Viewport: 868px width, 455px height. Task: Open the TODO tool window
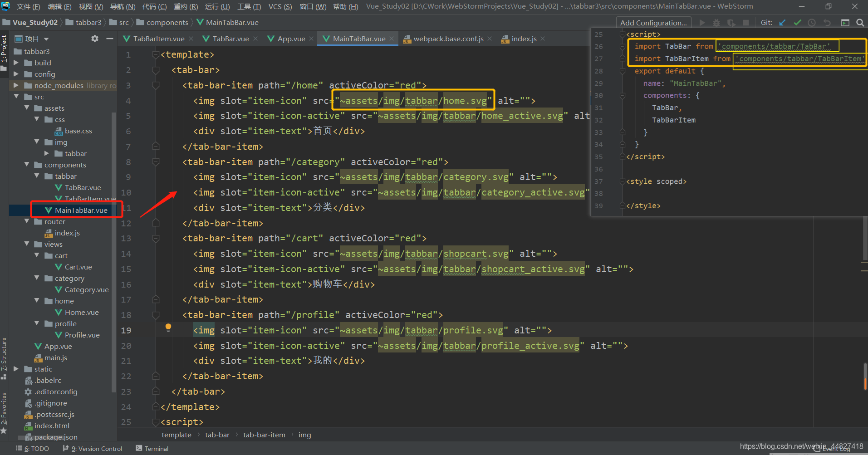(x=32, y=449)
